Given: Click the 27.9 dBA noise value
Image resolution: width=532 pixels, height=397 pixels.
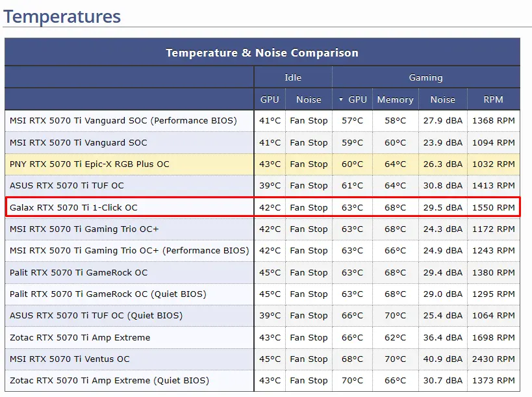Looking at the screenshot, I should (443, 120).
